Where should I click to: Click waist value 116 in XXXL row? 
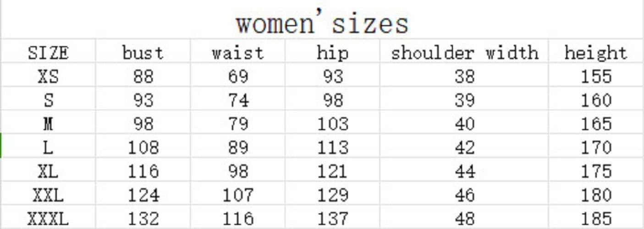[237, 218]
